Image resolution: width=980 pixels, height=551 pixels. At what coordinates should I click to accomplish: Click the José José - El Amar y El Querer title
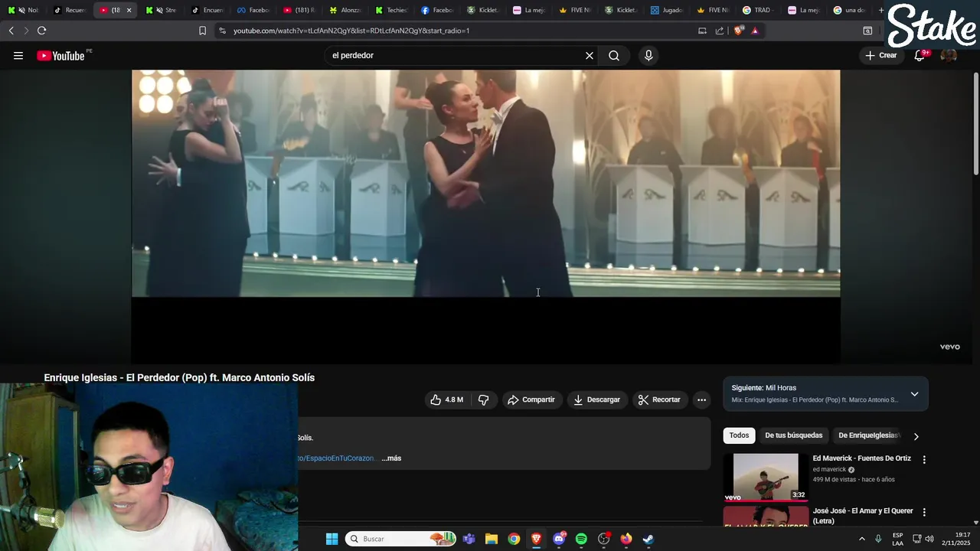863,516
